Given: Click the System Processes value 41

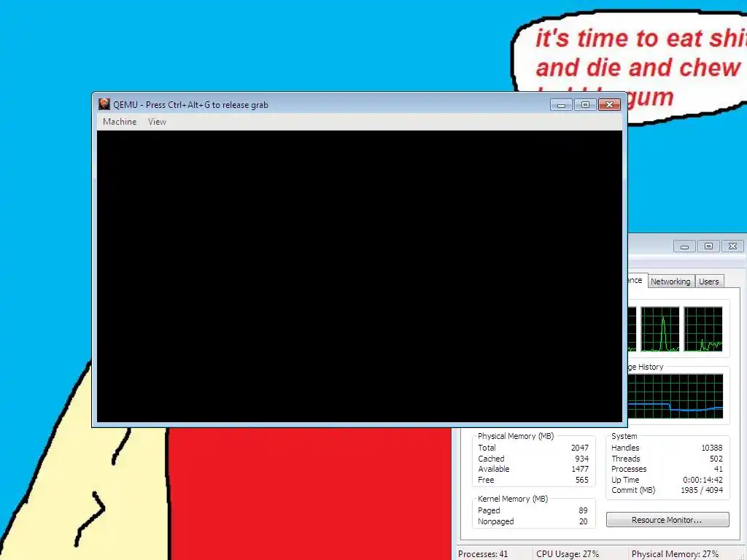Looking at the screenshot, I should (x=719, y=469).
